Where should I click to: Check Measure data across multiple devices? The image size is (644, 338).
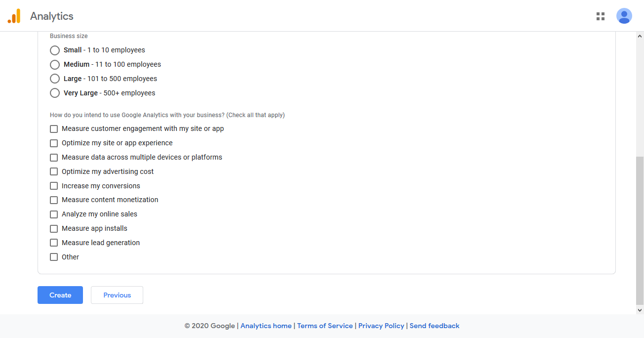point(54,157)
